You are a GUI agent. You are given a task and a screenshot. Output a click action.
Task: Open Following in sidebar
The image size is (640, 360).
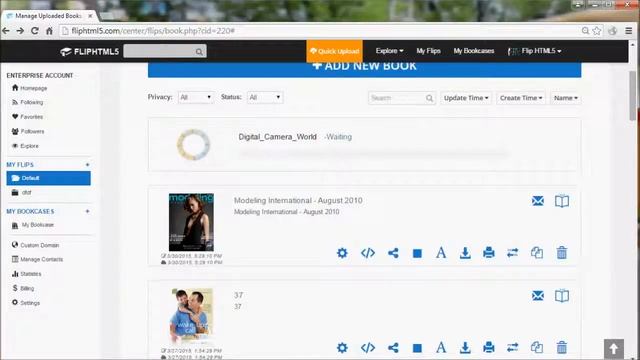[27, 102]
